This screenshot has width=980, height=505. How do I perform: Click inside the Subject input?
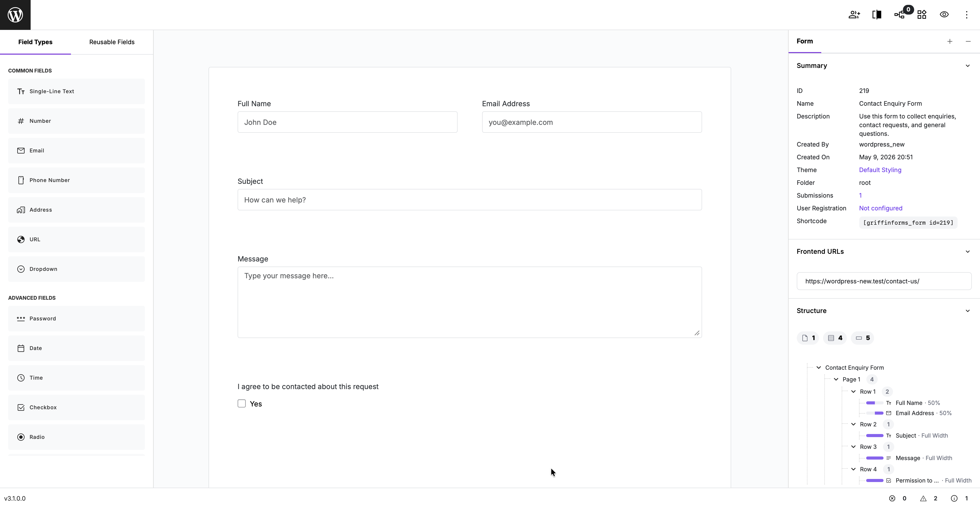coord(470,200)
